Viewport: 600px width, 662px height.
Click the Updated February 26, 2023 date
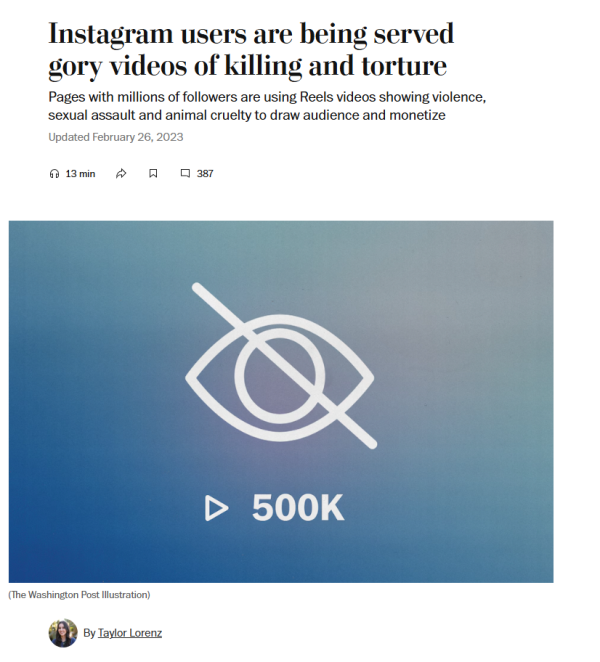point(116,137)
